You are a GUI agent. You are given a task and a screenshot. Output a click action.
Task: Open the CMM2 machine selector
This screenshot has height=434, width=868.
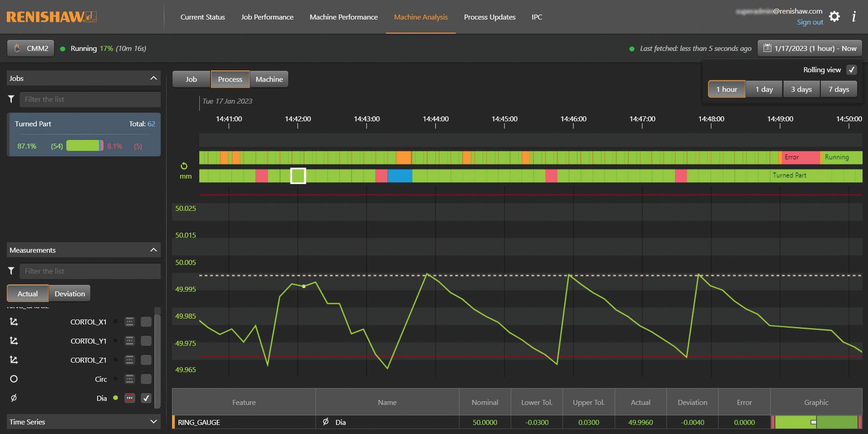(31, 48)
